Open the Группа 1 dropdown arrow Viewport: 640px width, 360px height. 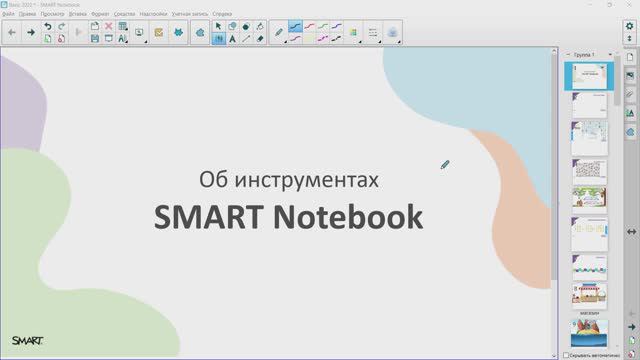click(x=610, y=54)
